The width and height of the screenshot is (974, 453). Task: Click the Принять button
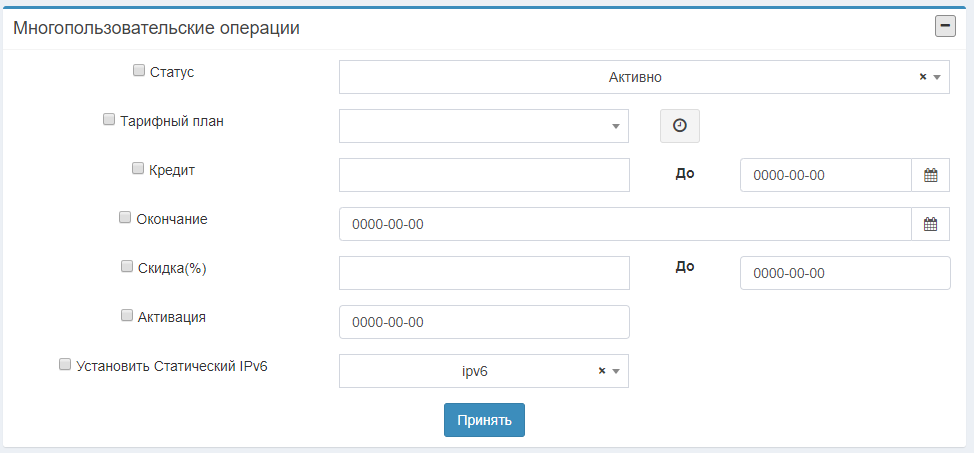(x=485, y=420)
